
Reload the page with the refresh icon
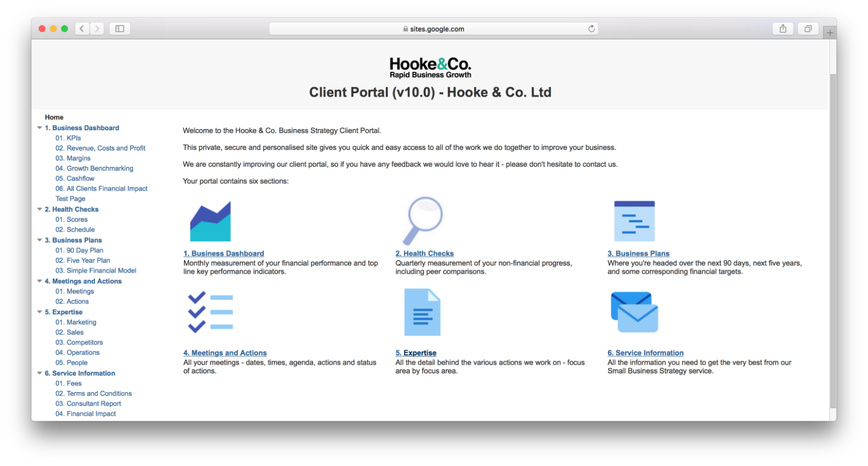point(591,29)
